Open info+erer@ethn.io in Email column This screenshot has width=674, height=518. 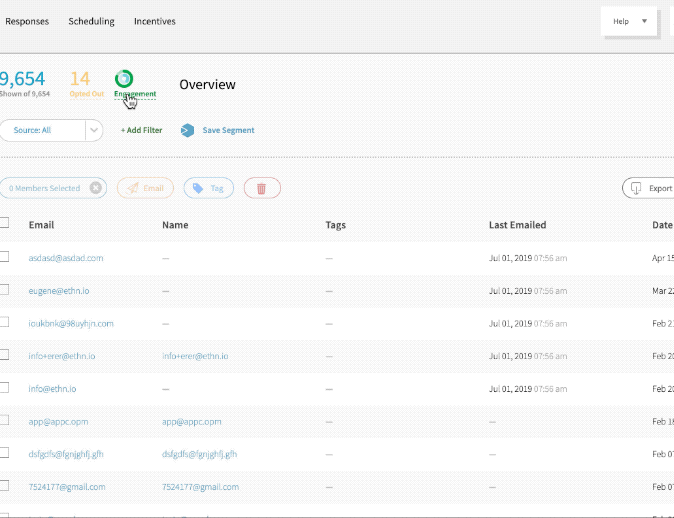click(62, 356)
